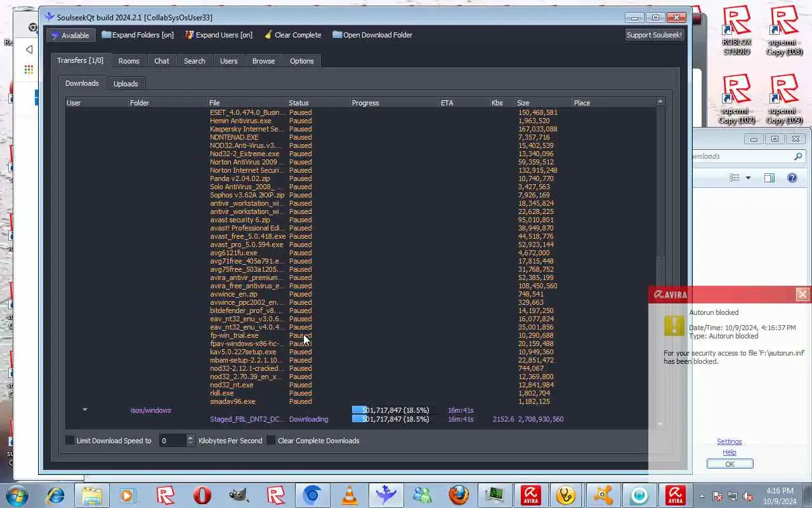Select the Hemin Antivirus.exe row
The height and width of the screenshot is (508, 812).
tap(360, 121)
